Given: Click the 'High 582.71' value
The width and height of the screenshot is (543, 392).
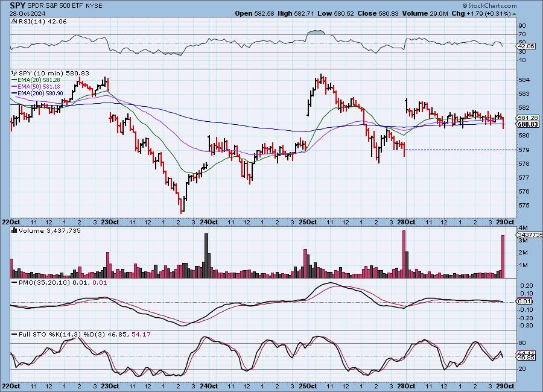Looking at the screenshot, I should 296,13.
